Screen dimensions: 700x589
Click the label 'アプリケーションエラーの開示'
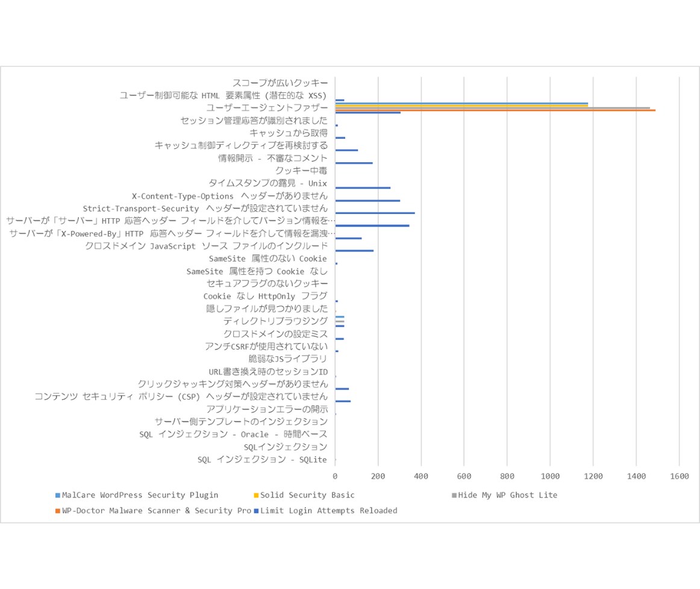(267, 409)
